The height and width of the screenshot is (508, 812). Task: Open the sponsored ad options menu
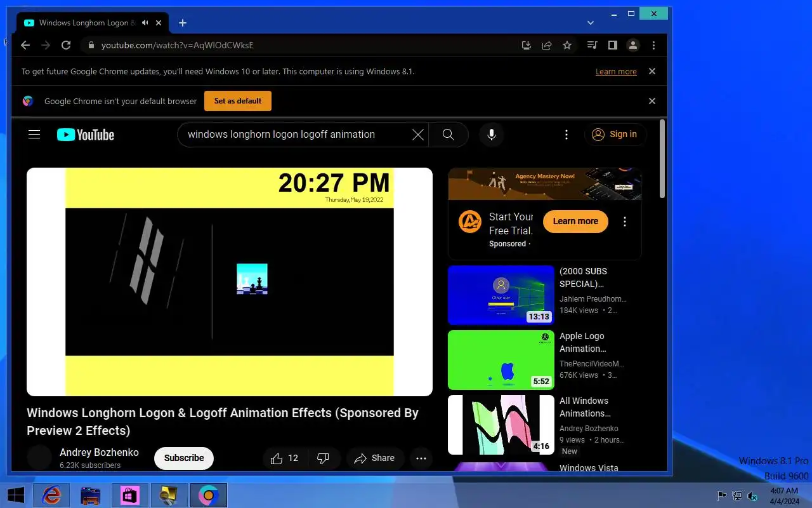click(625, 222)
